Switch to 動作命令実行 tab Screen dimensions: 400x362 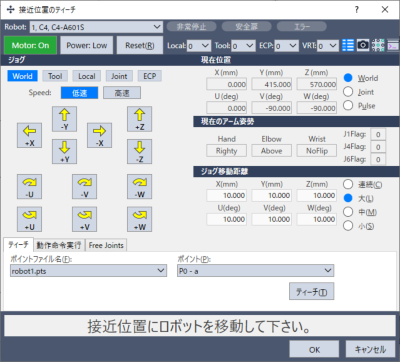click(x=59, y=245)
